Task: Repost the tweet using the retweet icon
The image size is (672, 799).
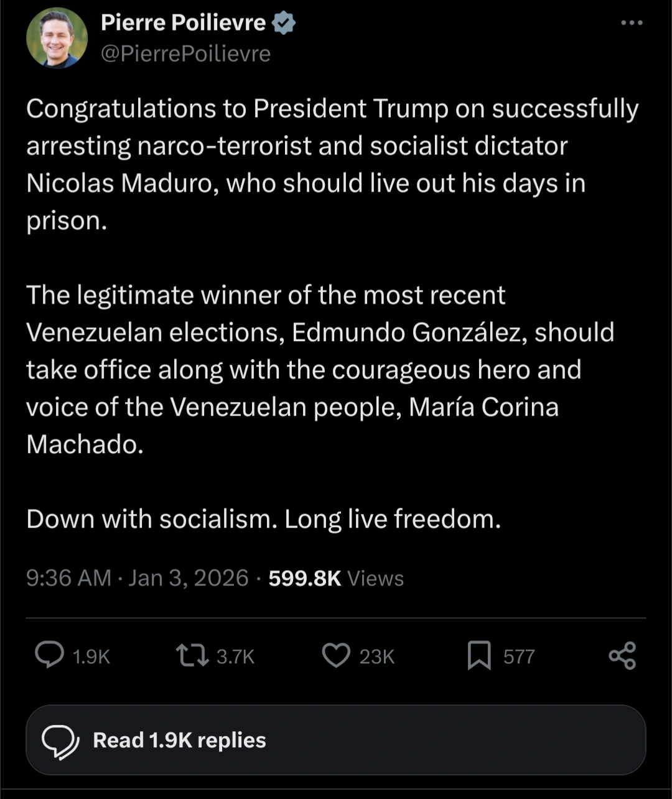Action: (192, 656)
